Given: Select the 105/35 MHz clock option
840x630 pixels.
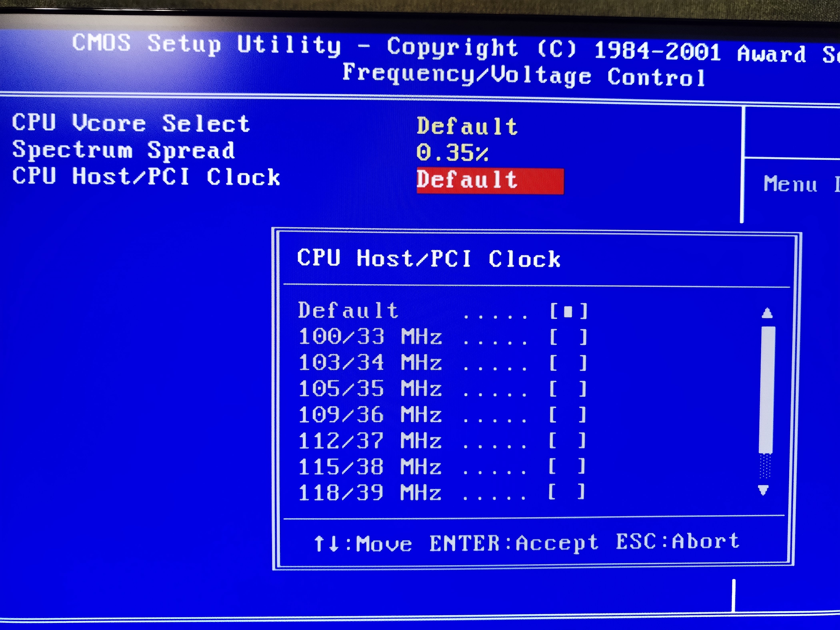Looking at the screenshot, I should point(567,389).
